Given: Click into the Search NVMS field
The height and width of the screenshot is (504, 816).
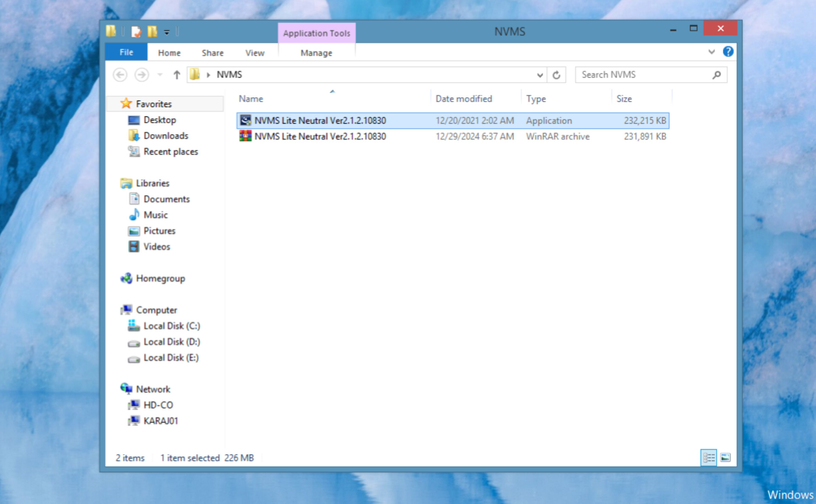Looking at the screenshot, I should [x=642, y=75].
